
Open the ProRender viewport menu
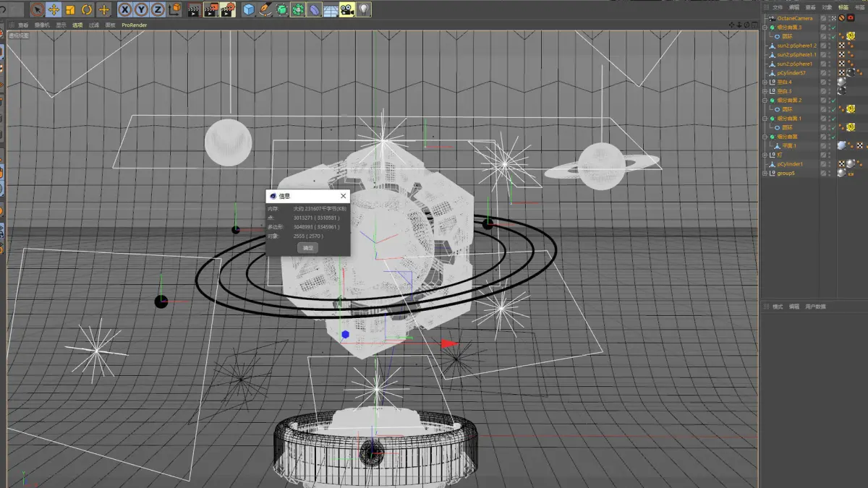pyautogui.click(x=133, y=25)
